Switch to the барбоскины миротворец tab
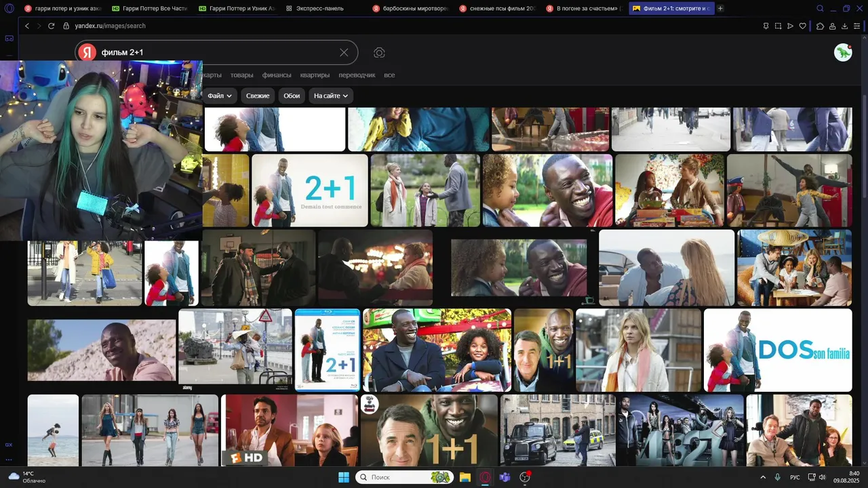 pos(411,9)
